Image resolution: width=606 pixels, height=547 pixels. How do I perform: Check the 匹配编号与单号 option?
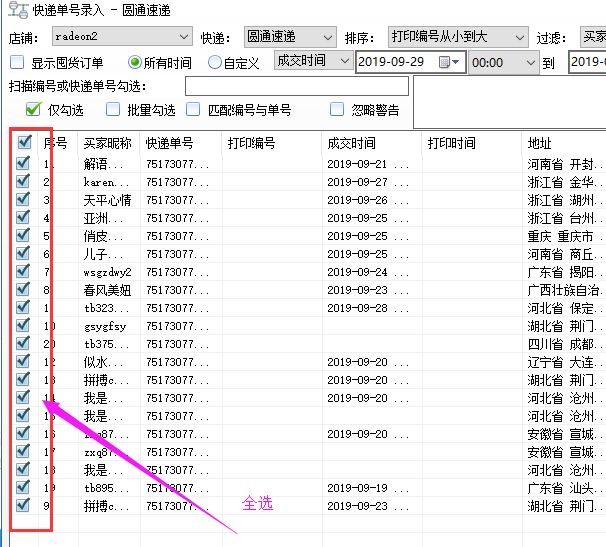(x=192, y=109)
